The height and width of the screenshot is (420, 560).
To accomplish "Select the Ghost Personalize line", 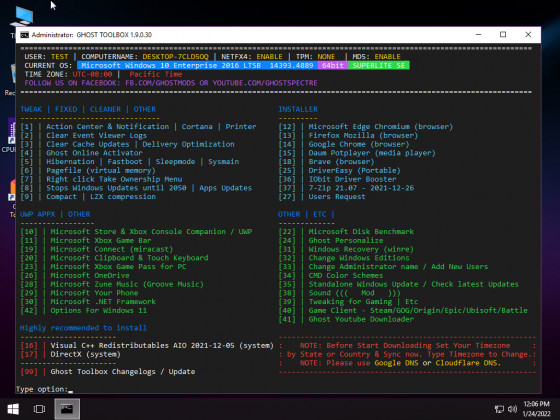I will [x=331, y=241].
